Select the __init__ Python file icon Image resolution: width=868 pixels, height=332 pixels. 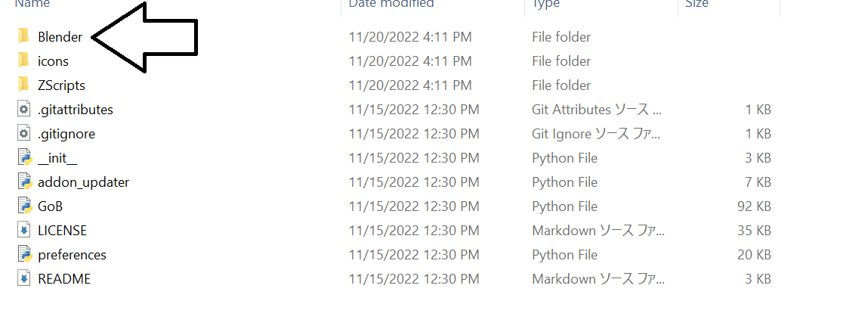tap(23, 157)
